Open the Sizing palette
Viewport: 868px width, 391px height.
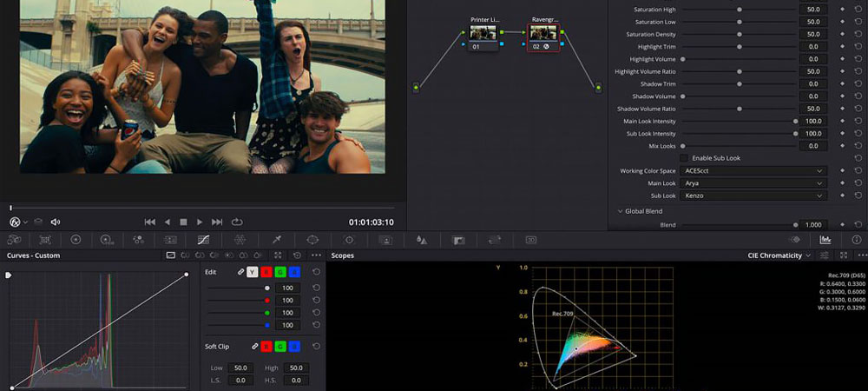click(x=495, y=240)
